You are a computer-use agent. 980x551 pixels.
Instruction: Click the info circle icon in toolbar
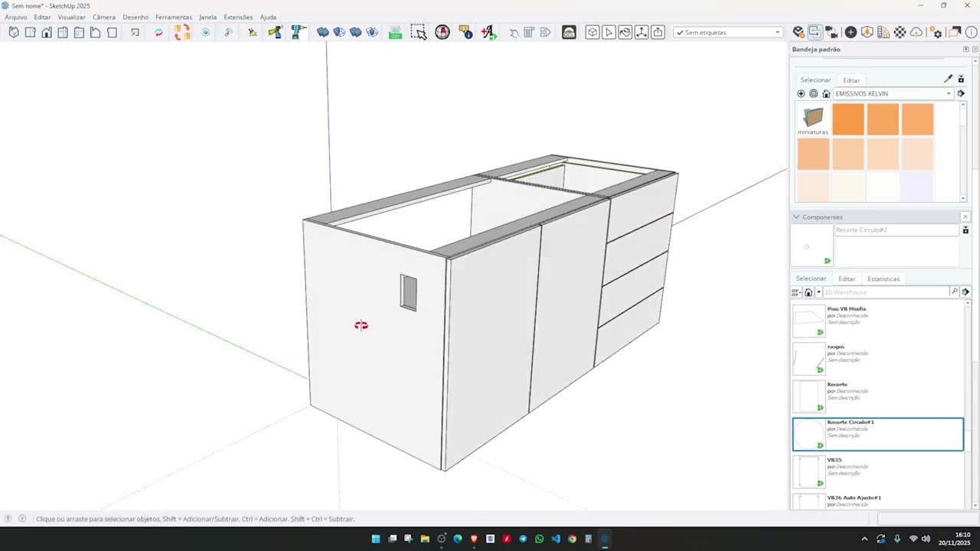(972, 32)
